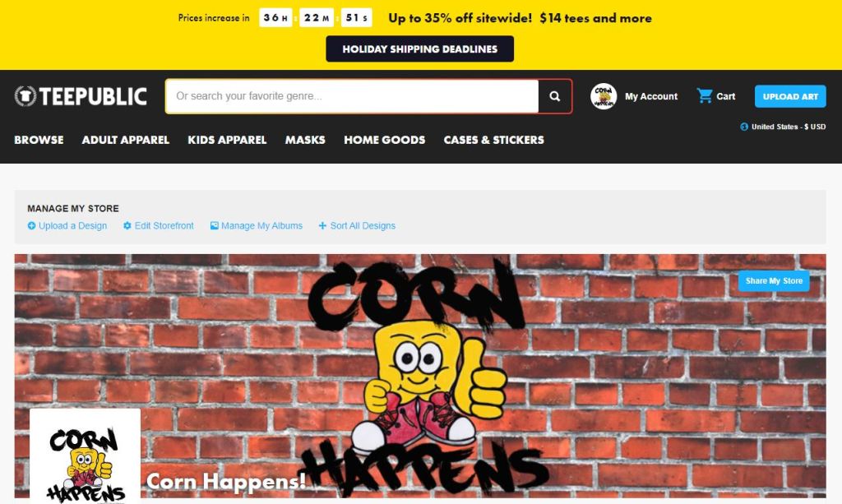Focus the search your favorite genre field
The width and height of the screenshot is (842, 504).
tap(352, 96)
